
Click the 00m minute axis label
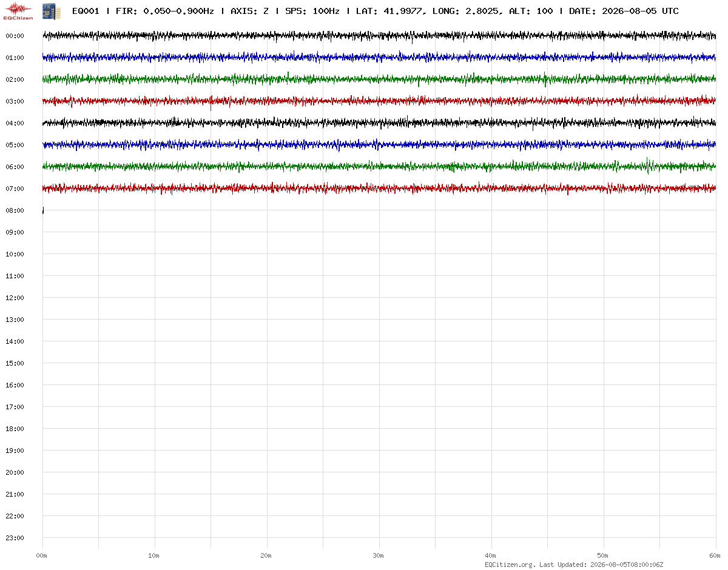pos(41,555)
